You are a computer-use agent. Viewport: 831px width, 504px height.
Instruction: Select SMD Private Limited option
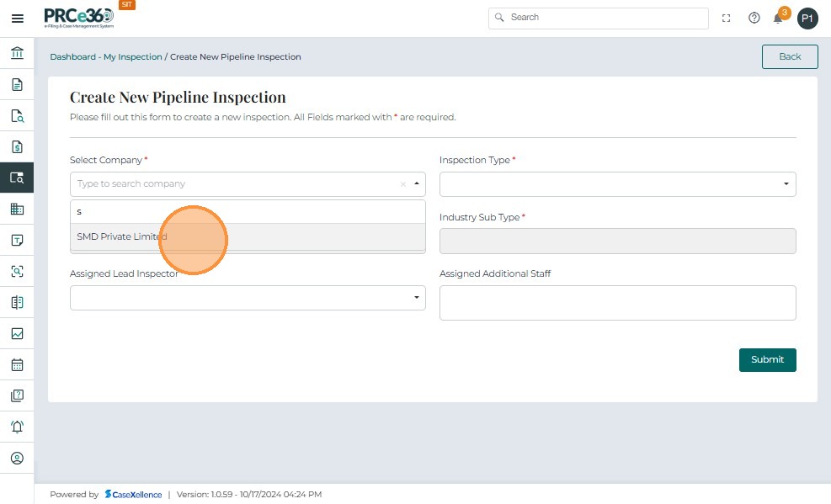[x=122, y=236]
